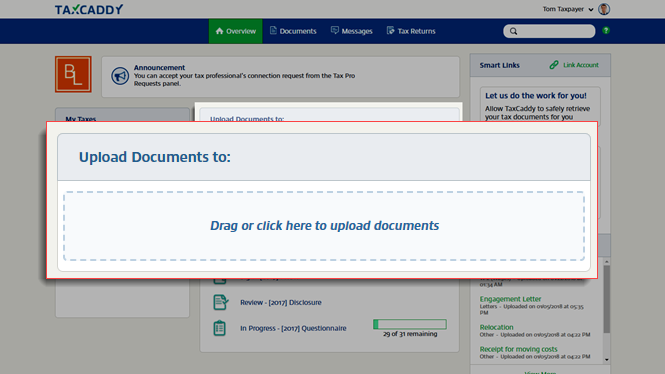
Task: Open the Messages tab
Action: click(x=352, y=31)
